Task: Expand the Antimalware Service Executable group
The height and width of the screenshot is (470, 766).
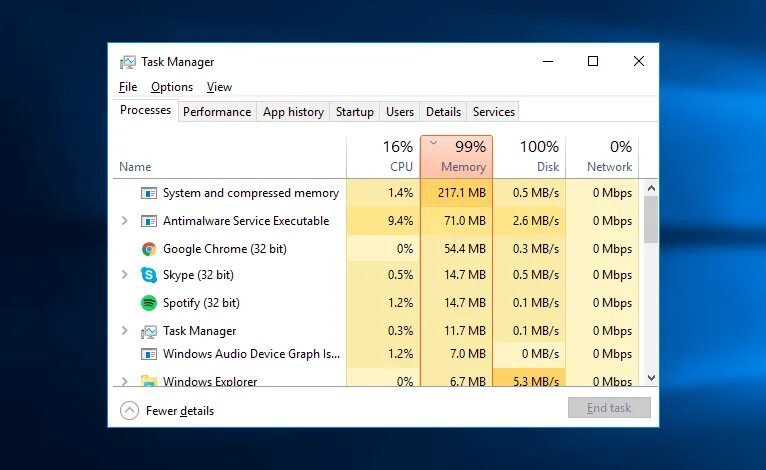Action: pyautogui.click(x=125, y=221)
